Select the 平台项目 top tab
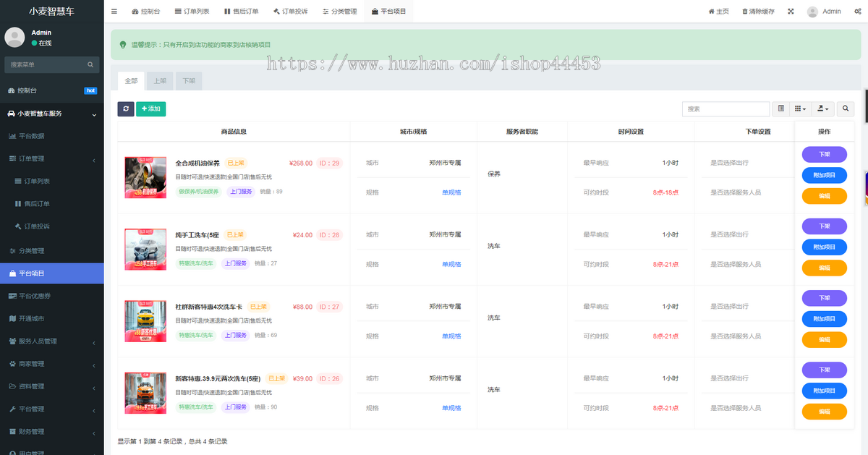 (388, 12)
